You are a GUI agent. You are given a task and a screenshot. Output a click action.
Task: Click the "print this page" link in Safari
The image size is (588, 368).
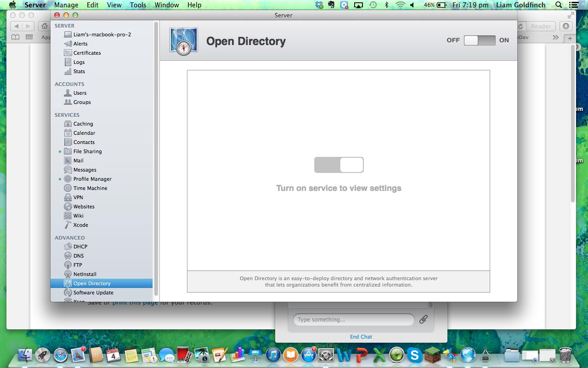135,303
